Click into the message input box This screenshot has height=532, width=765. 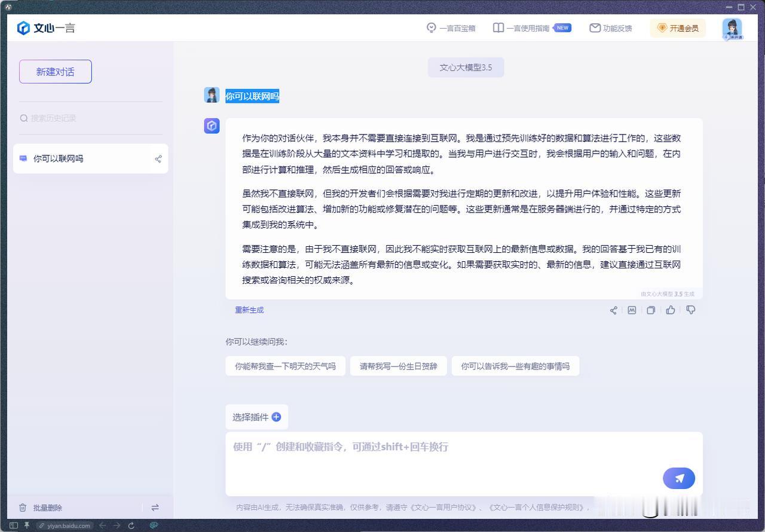[464, 464]
